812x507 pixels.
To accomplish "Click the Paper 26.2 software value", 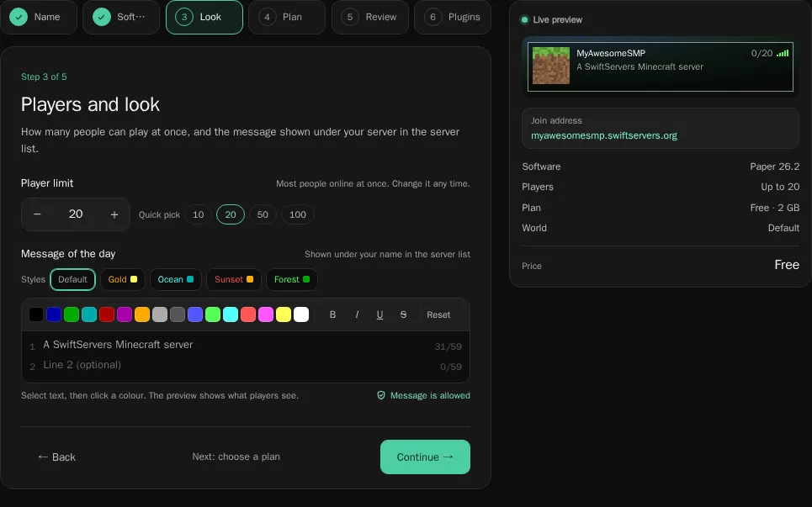I will coord(774,166).
